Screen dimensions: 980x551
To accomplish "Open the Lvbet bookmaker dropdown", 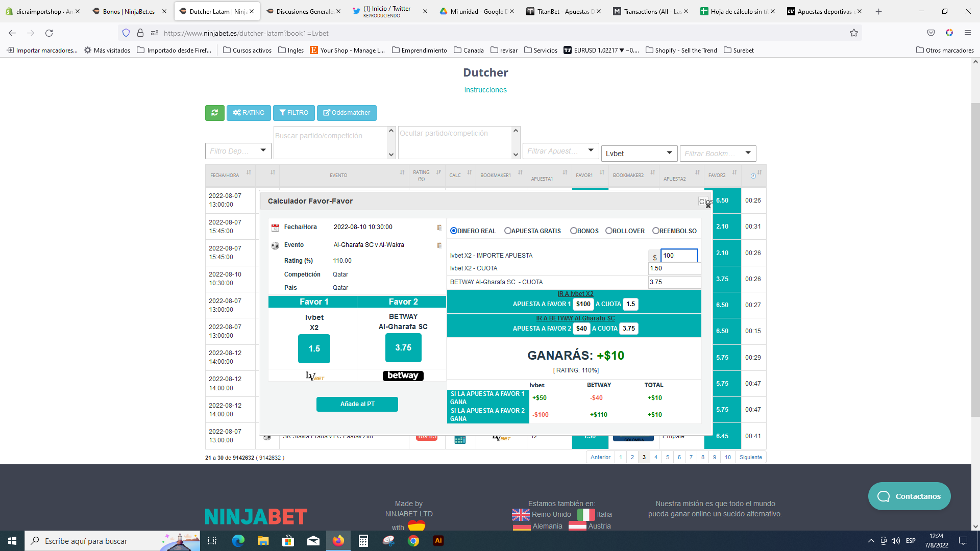I will coord(639,154).
